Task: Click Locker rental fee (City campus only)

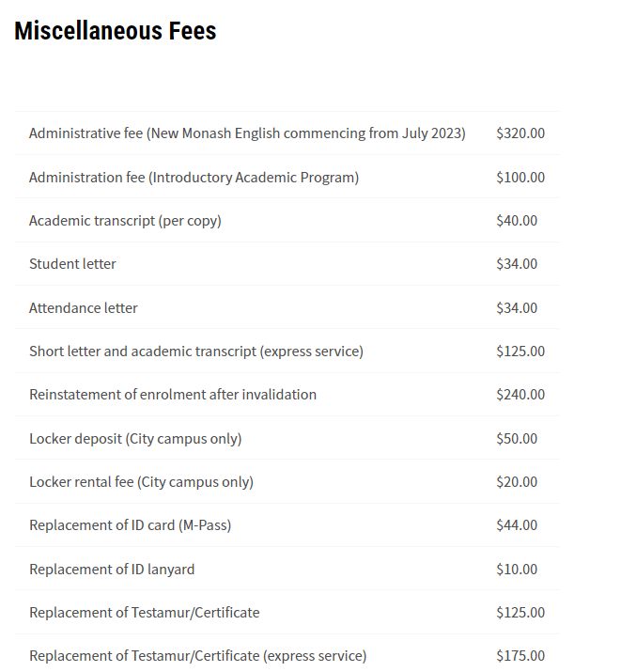Action: 141,482
